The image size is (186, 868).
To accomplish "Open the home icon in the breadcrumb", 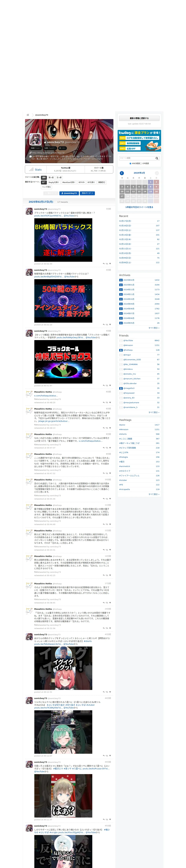I will point(28,115).
